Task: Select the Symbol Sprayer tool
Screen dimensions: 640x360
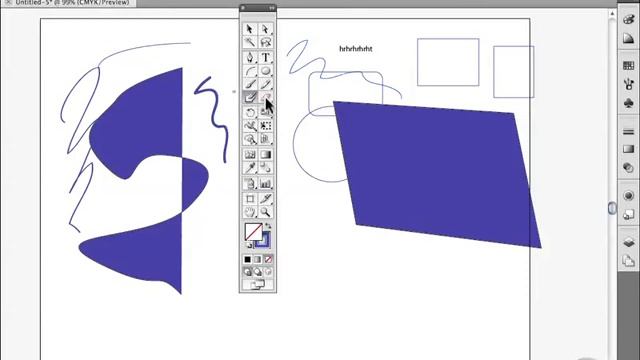Action: (x=250, y=184)
